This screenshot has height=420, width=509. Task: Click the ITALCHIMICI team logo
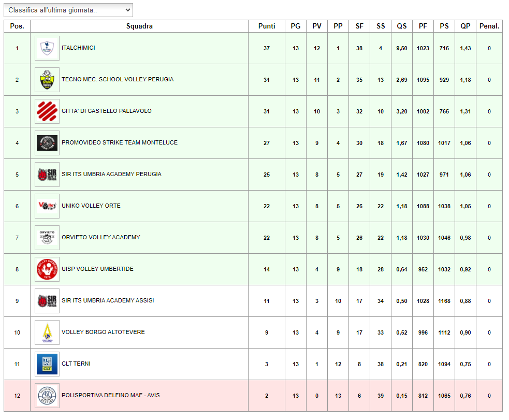(47, 48)
